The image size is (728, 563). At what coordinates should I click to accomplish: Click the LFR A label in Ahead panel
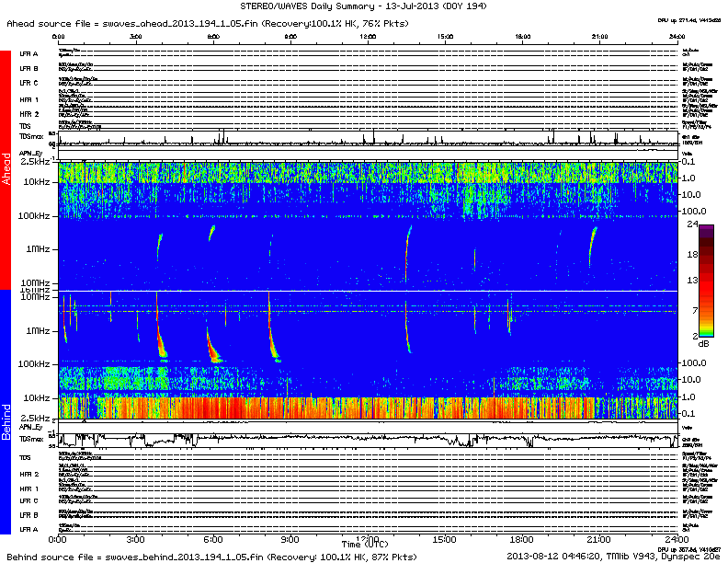pyautogui.click(x=29, y=54)
